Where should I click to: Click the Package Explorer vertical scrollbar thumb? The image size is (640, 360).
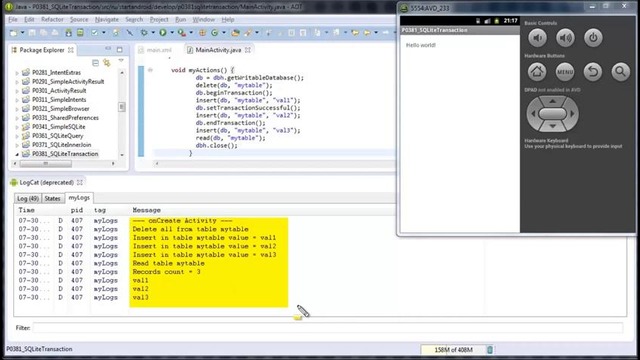click(x=122, y=107)
